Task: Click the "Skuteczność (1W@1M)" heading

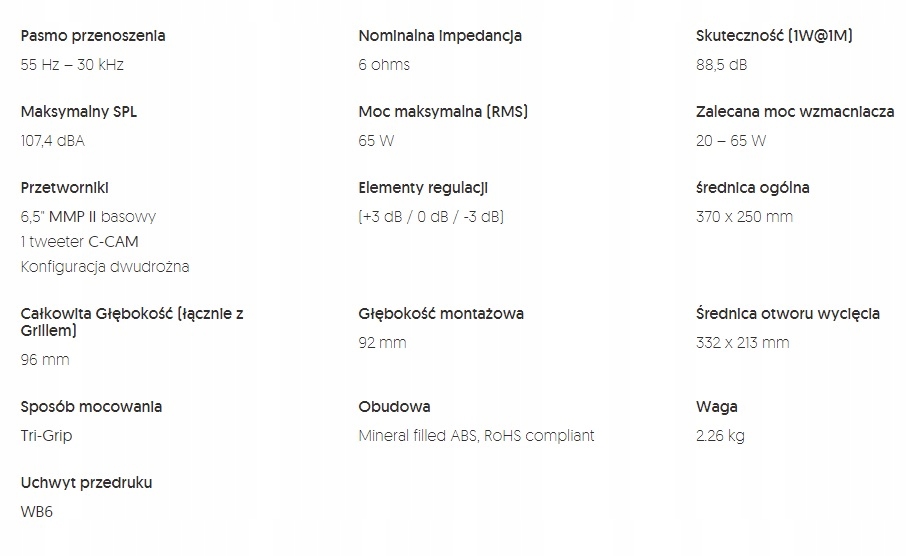Action: click(774, 36)
